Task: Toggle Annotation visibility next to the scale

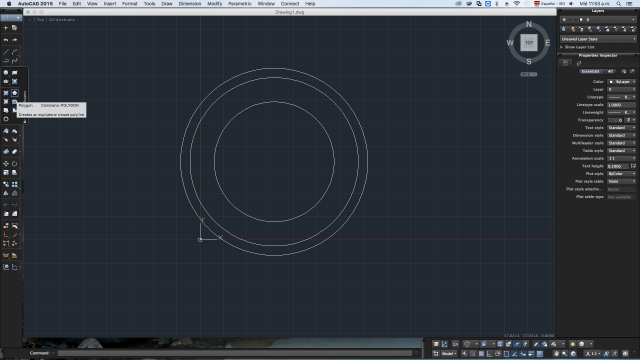Action: point(607,353)
